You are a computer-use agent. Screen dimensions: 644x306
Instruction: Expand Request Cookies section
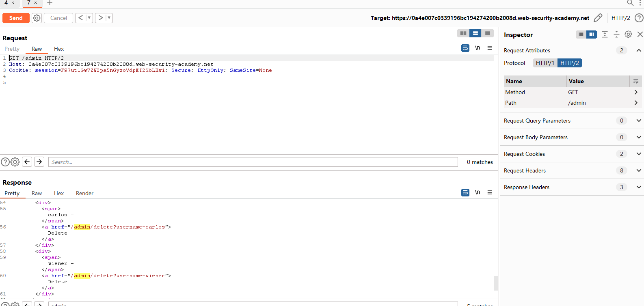(639, 154)
